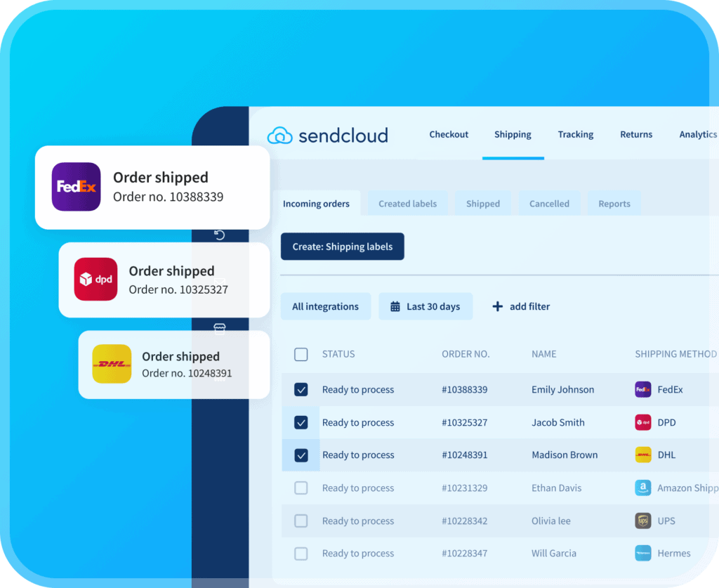The width and height of the screenshot is (719, 588).
Task: Click the Sendcloud cloud logo
Action: 279,136
